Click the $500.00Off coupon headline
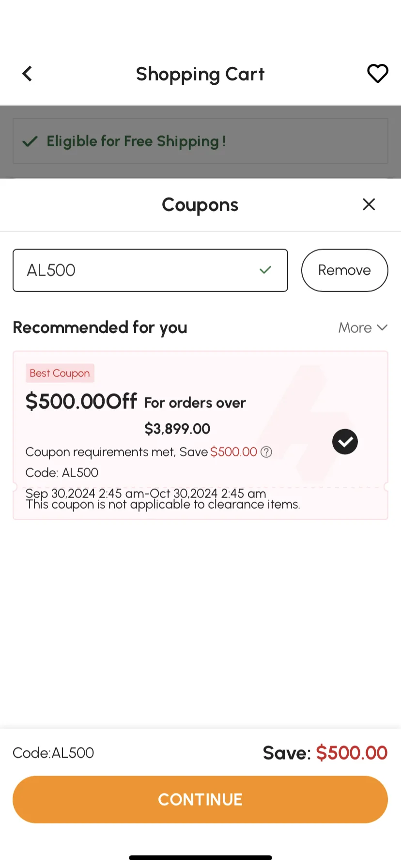401x868 pixels. pyautogui.click(x=81, y=402)
